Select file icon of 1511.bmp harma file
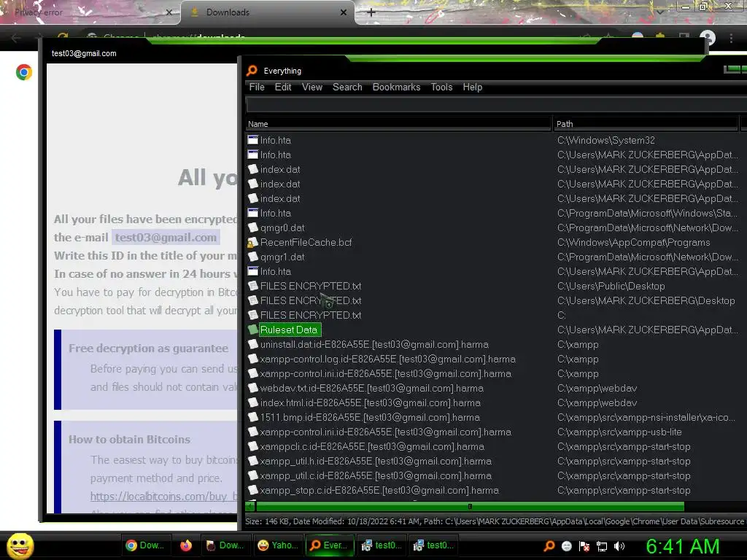This screenshot has width=747, height=560. 253,417
